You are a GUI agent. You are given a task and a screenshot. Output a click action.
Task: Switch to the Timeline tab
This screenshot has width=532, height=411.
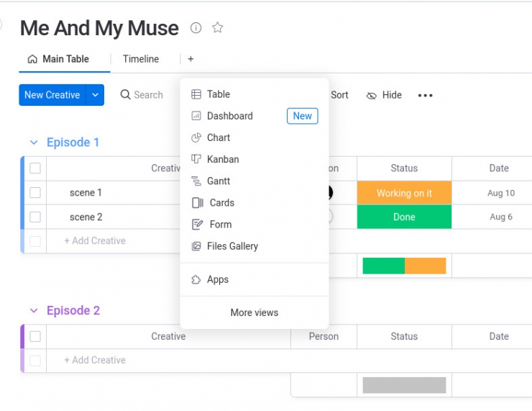click(141, 59)
